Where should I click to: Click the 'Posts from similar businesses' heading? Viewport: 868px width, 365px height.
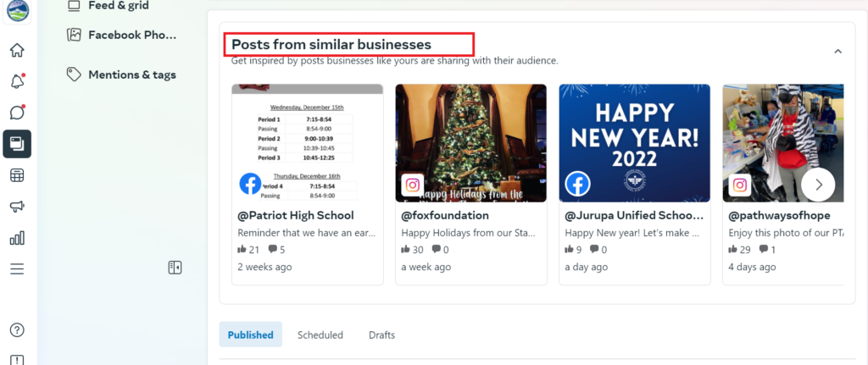(x=331, y=44)
